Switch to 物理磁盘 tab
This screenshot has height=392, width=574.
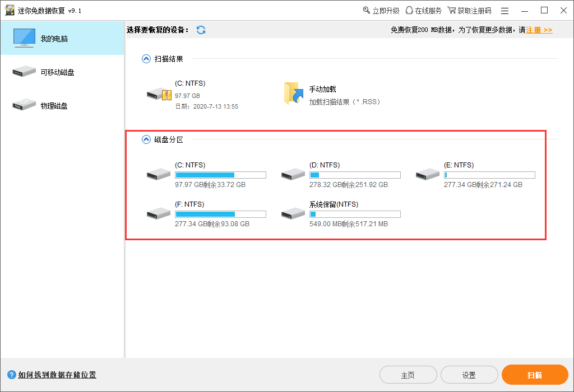click(x=62, y=105)
